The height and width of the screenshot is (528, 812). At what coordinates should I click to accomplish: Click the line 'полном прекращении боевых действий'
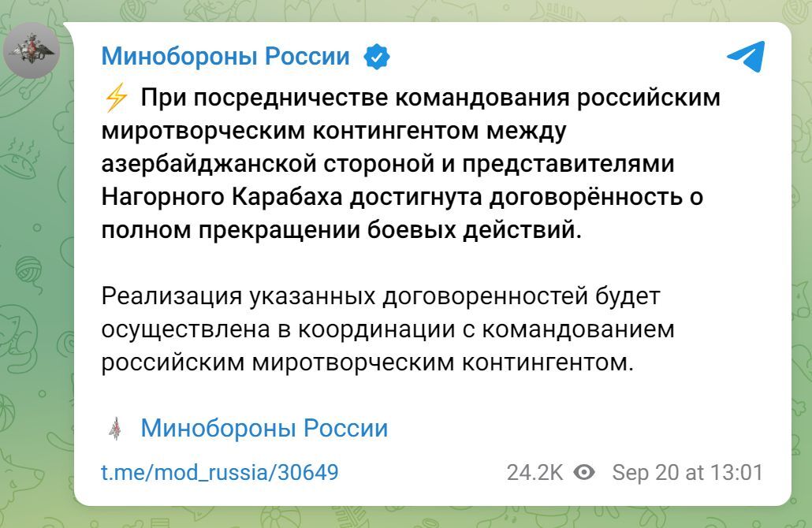click(341, 230)
